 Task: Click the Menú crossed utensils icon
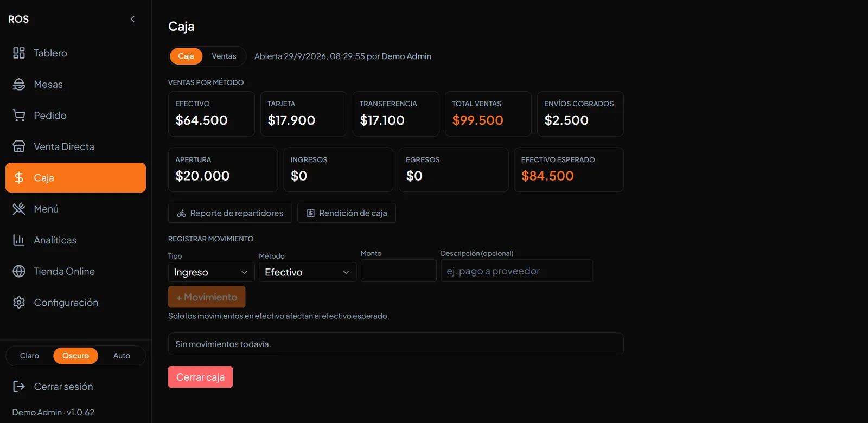tap(19, 209)
